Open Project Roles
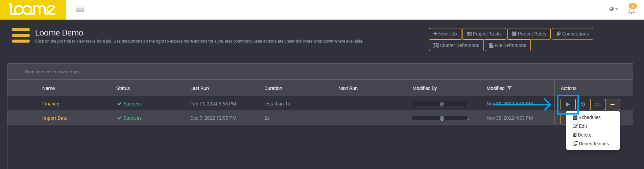 coord(529,34)
